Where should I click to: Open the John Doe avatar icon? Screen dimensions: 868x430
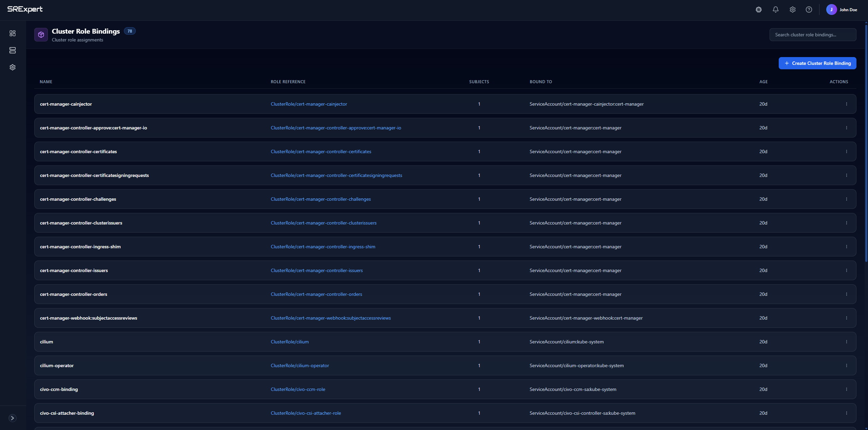831,9
